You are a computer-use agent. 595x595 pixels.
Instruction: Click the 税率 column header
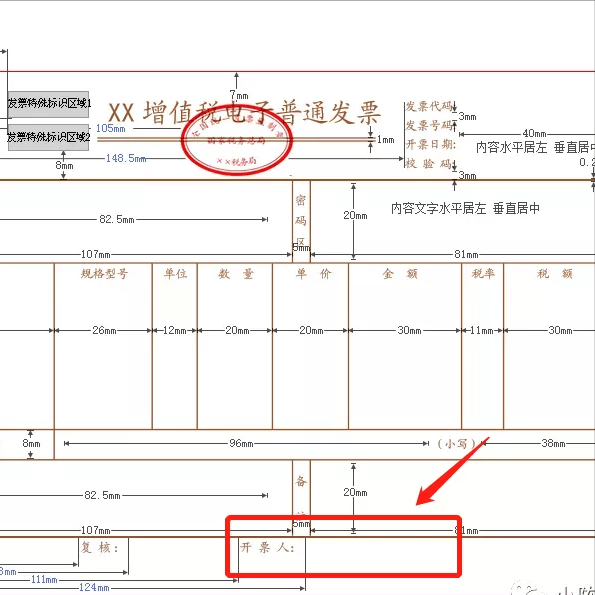[483, 274]
